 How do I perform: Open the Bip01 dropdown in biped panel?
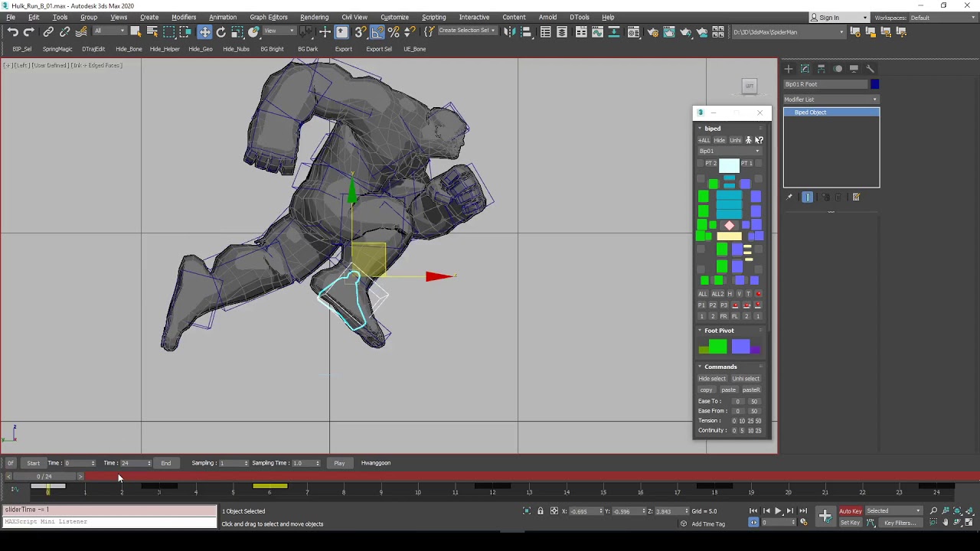(x=730, y=151)
